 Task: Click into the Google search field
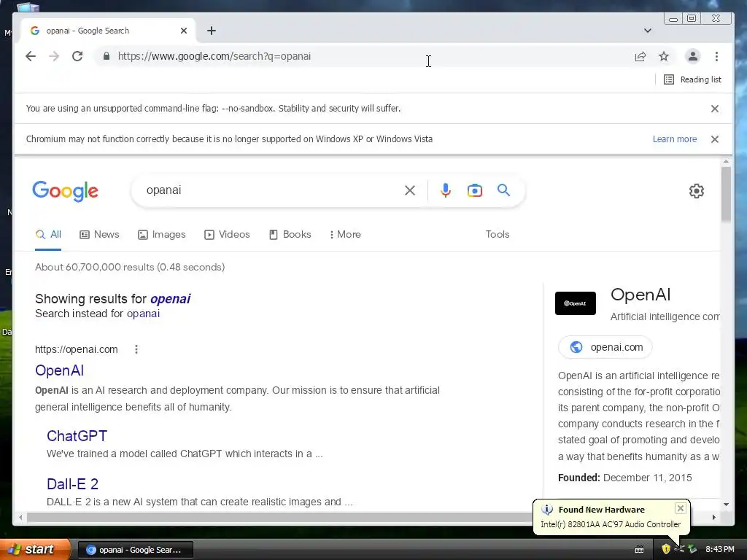click(271, 190)
